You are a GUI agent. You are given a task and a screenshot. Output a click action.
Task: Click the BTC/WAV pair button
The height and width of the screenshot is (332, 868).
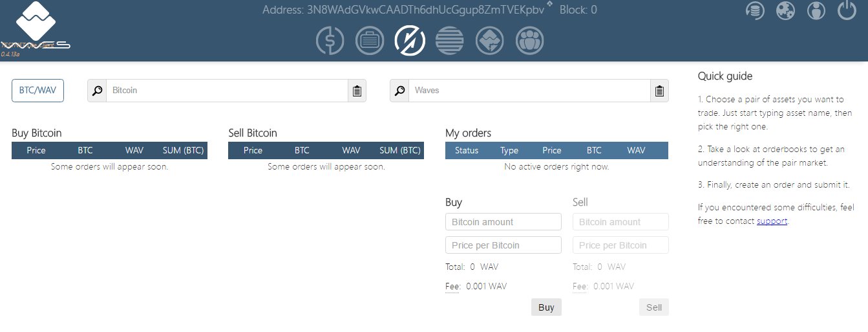click(38, 91)
